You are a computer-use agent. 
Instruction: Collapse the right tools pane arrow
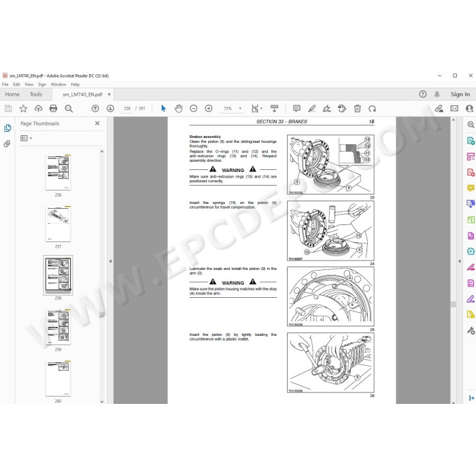coord(459,261)
